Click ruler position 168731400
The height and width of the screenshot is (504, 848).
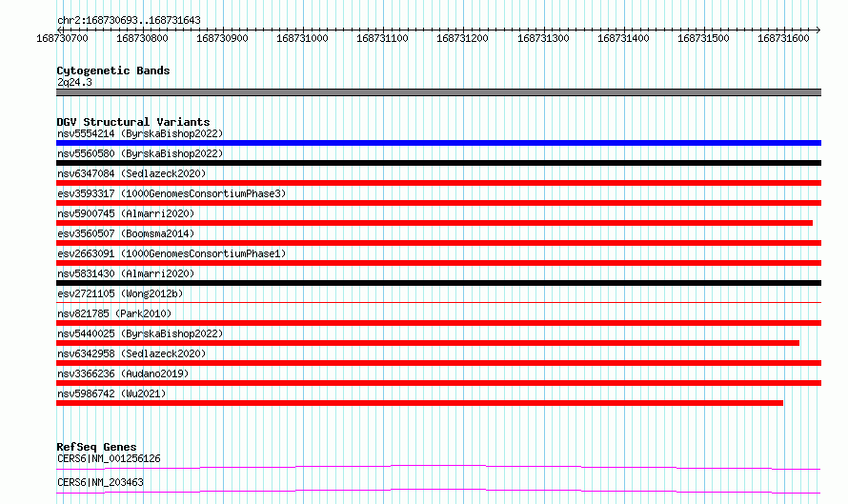623,38
